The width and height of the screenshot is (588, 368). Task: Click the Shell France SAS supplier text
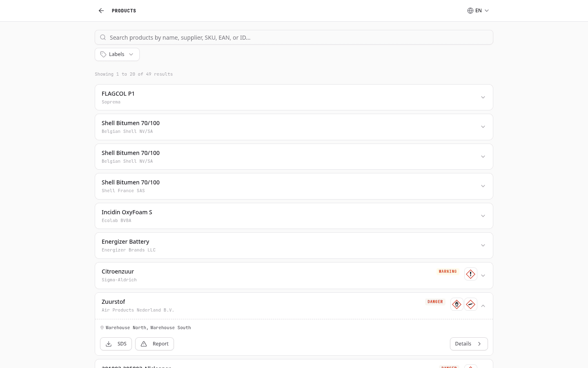pos(123,191)
